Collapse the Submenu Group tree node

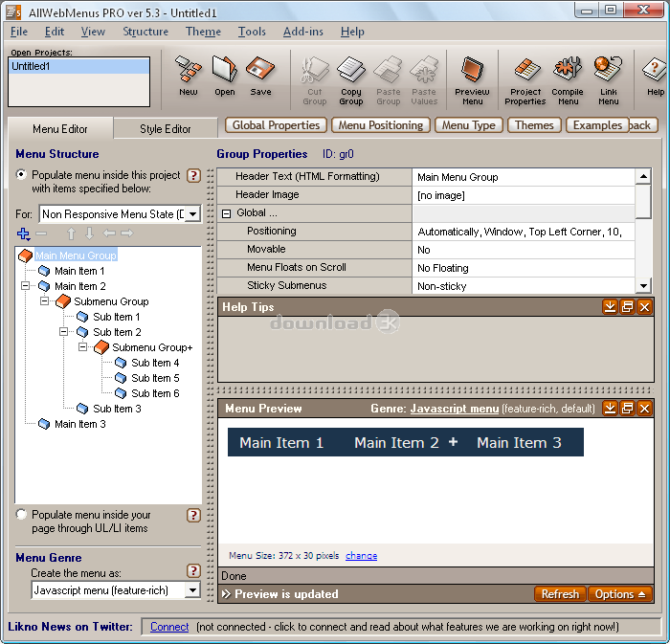pyautogui.click(x=44, y=301)
